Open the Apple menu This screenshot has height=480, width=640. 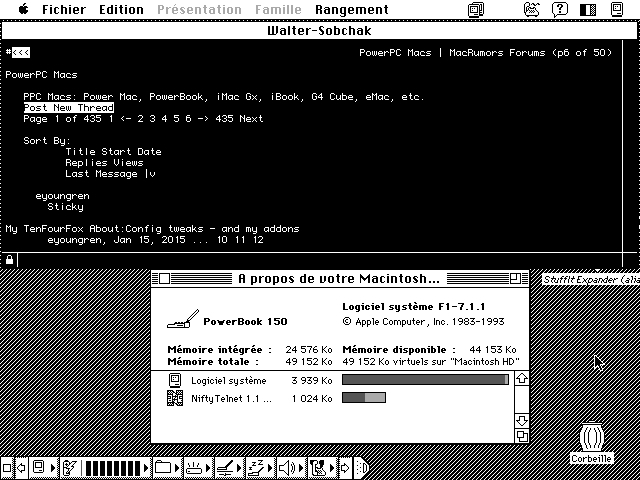click(x=24, y=9)
